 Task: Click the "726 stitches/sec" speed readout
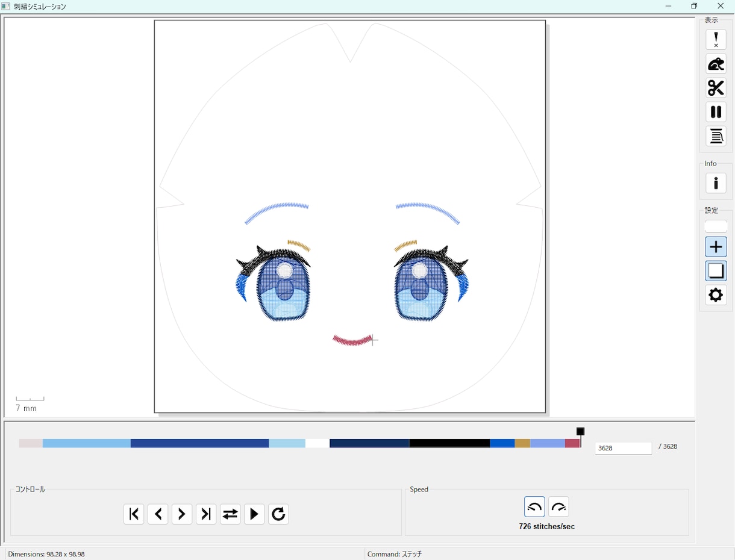click(x=546, y=526)
